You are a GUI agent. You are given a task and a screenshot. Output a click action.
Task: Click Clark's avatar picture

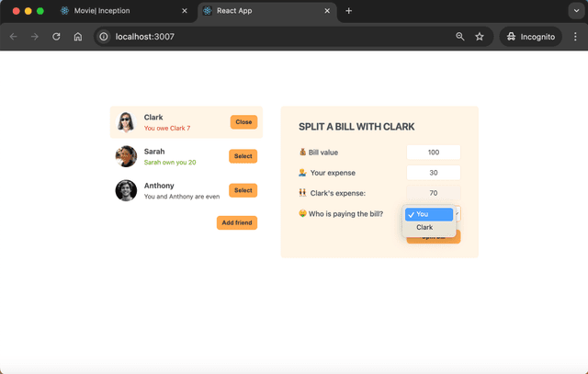(x=126, y=122)
